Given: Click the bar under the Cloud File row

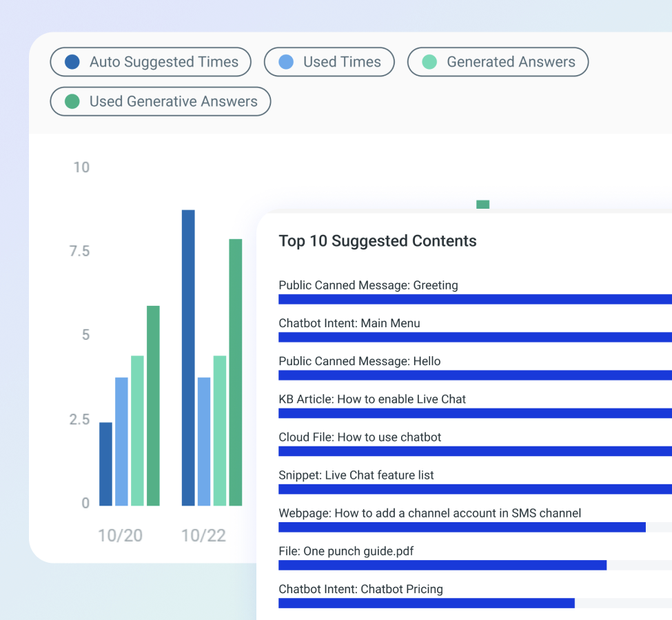Looking at the screenshot, I should click(476, 451).
